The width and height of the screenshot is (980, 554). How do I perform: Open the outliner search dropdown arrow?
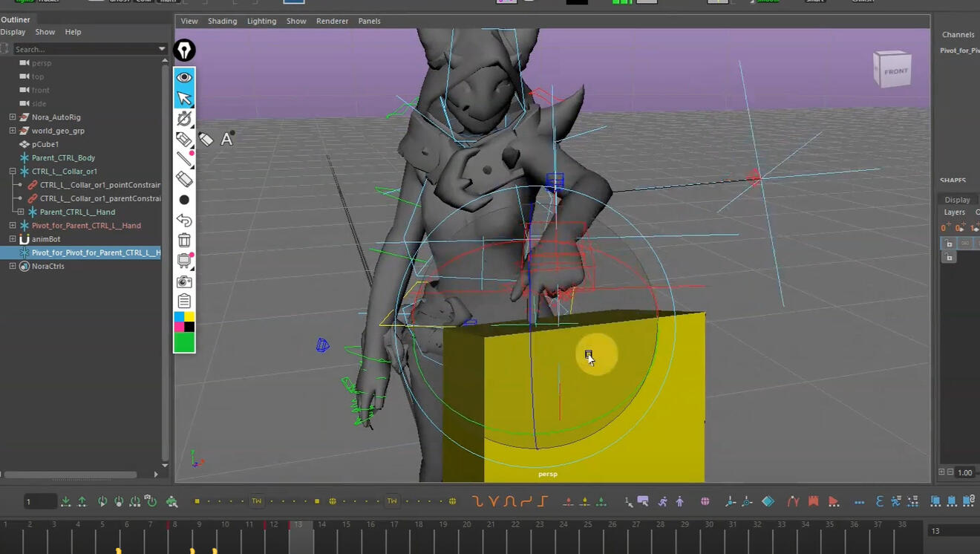click(x=161, y=49)
